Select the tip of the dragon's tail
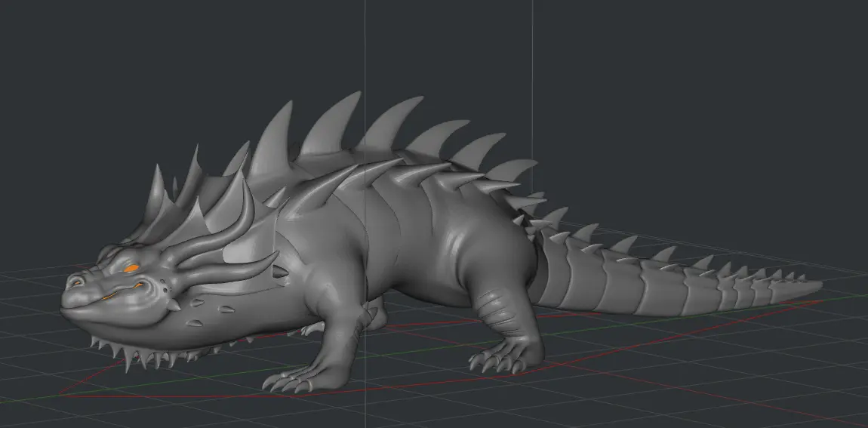 (x=814, y=286)
